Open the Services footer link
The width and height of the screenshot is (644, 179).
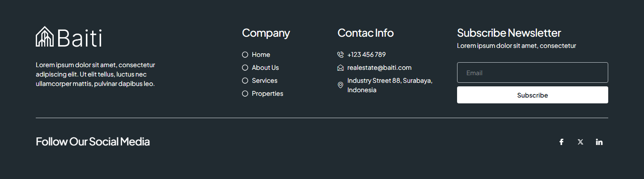(x=264, y=81)
